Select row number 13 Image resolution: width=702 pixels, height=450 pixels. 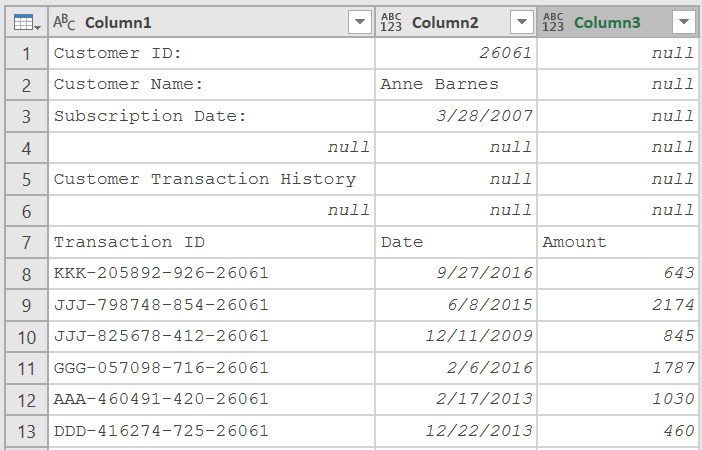(x=26, y=432)
